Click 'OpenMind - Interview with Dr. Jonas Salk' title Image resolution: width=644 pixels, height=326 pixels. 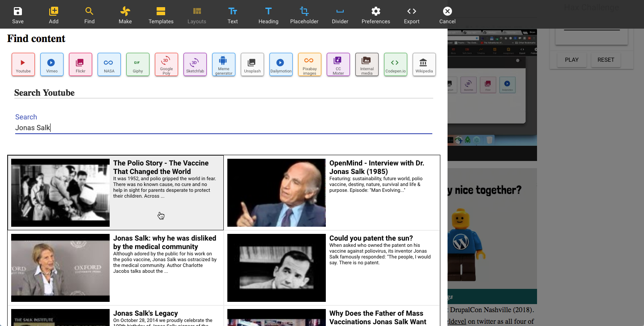pos(377,167)
